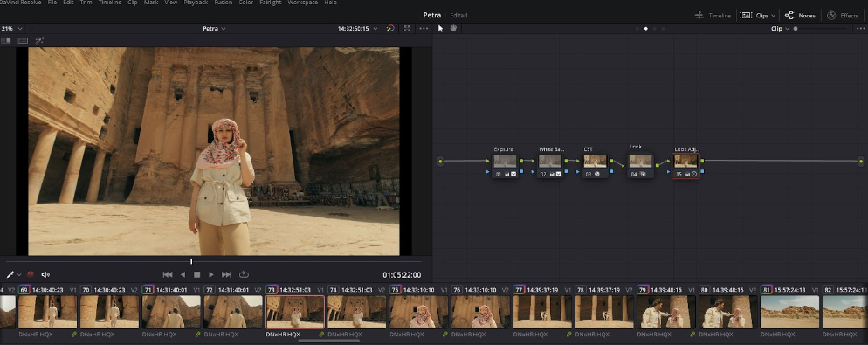This screenshot has width=868, height=345.
Task: Click the link icon under clip 69
Action: pyautogui.click(x=74, y=335)
